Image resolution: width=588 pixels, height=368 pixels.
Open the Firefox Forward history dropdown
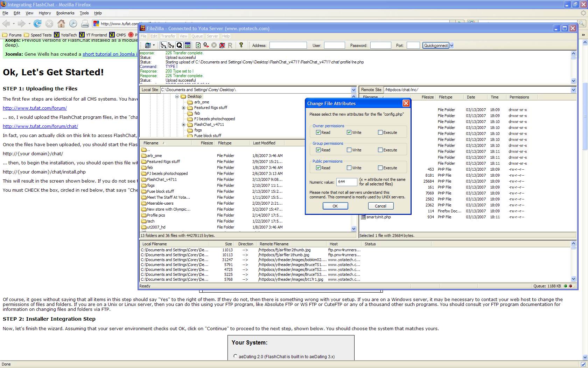point(29,24)
